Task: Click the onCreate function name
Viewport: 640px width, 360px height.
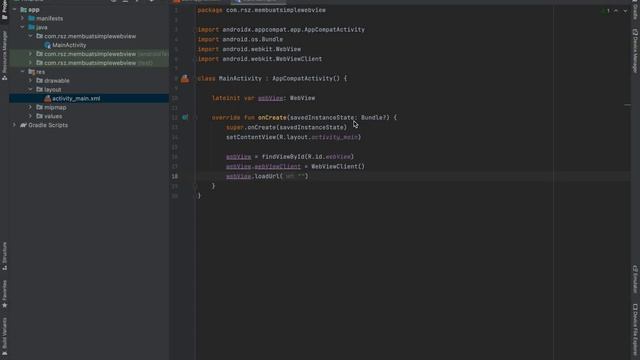Action: (x=272, y=118)
